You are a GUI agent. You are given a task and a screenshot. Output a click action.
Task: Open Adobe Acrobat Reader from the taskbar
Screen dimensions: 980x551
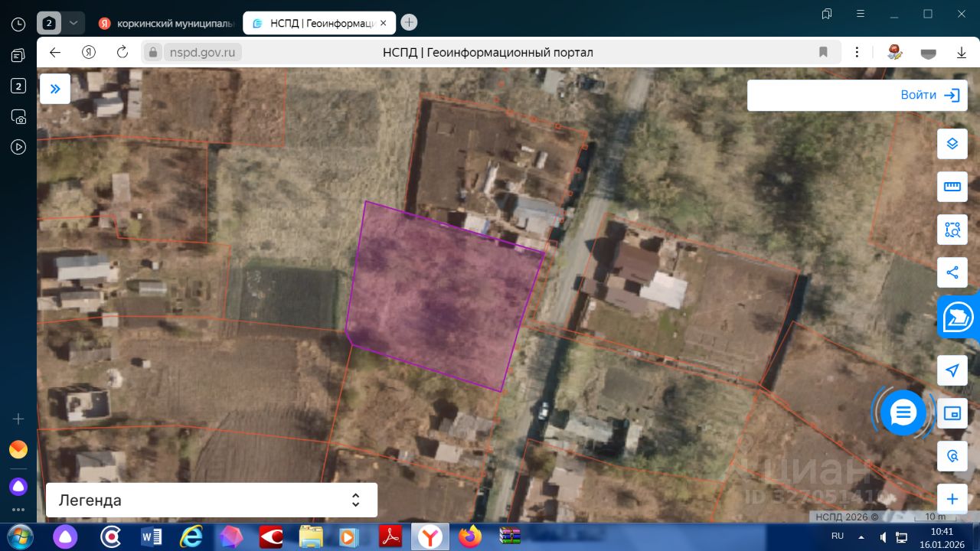[x=390, y=536]
